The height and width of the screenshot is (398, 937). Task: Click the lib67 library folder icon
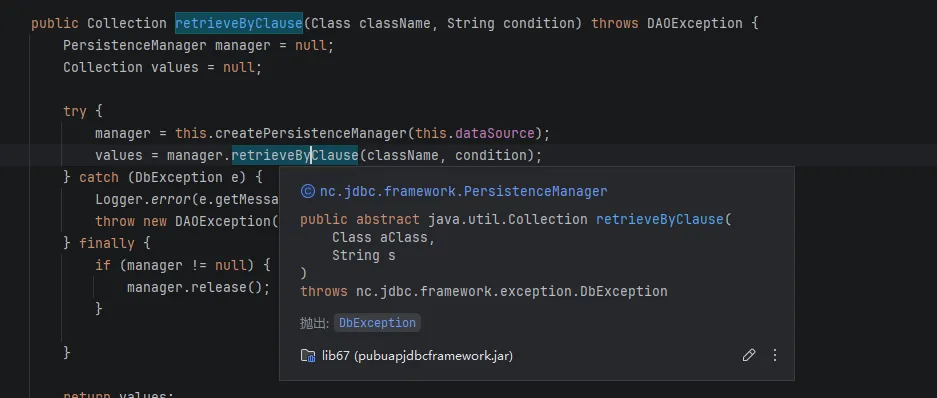pyautogui.click(x=308, y=356)
